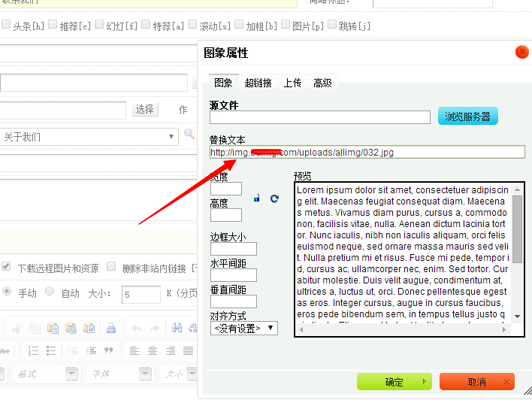Switch to the 超链接 tab
Image resolution: width=532 pixels, height=409 pixels.
258,83
